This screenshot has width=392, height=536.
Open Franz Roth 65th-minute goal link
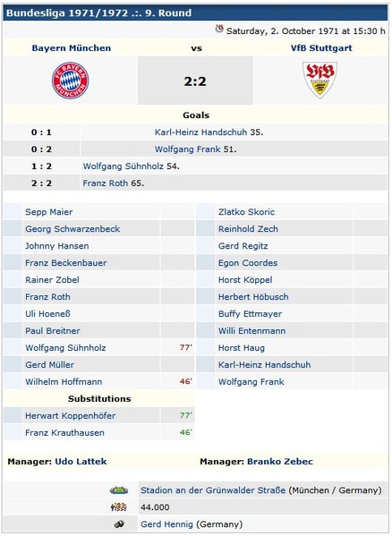106,183
